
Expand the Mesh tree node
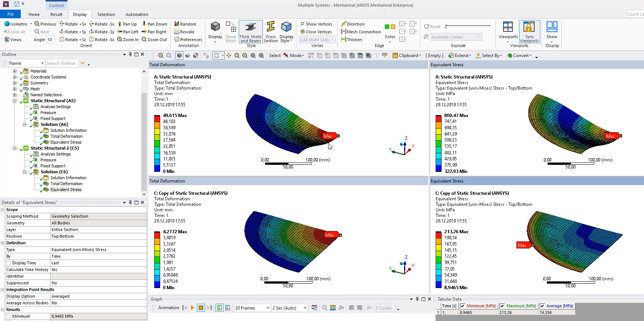coord(15,89)
